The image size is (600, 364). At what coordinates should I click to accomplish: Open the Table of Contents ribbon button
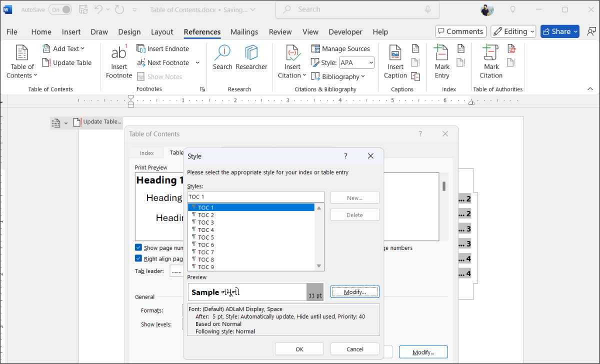22,62
